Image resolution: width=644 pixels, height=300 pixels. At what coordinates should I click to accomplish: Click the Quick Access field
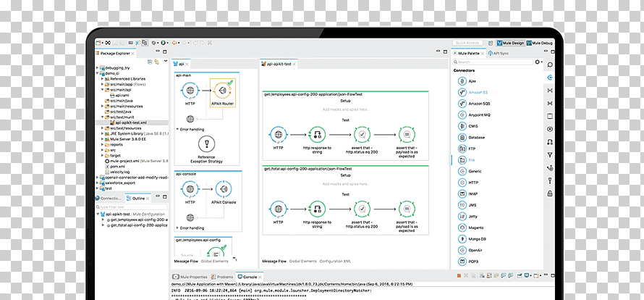(467, 43)
